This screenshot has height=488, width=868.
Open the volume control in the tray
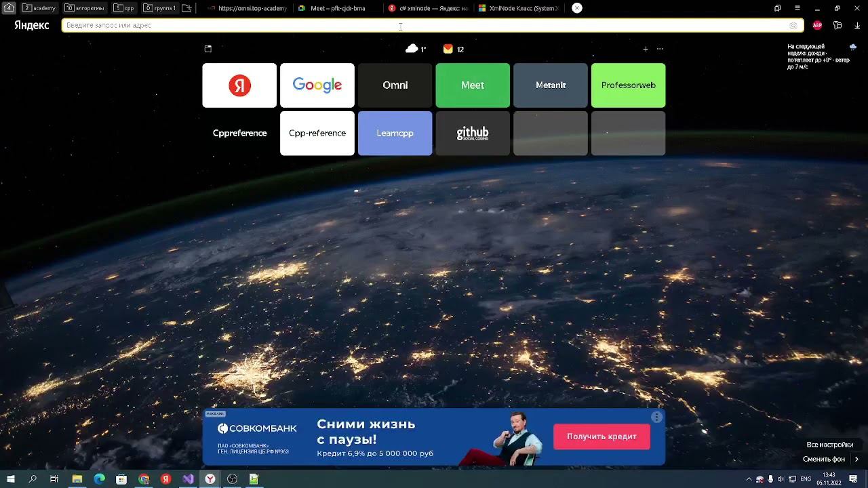[x=781, y=479]
